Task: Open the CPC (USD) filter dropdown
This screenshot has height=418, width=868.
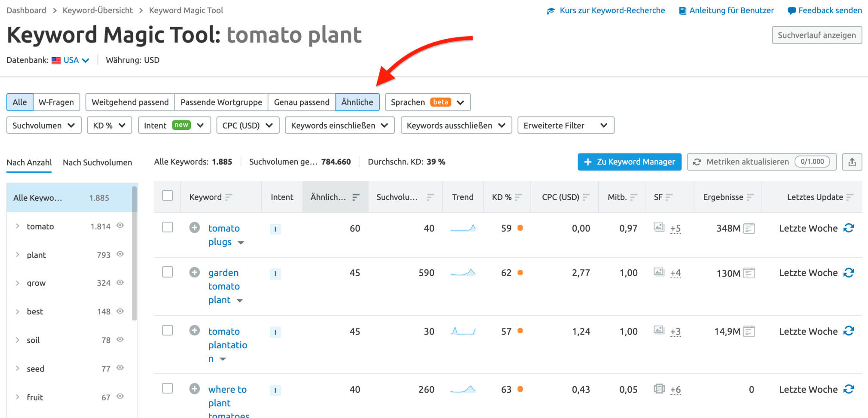Action: [248, 125]
